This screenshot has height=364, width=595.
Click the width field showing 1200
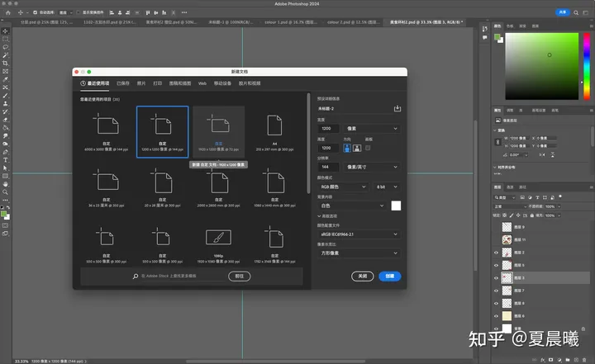pyautogui.click(x=328, y=129)
